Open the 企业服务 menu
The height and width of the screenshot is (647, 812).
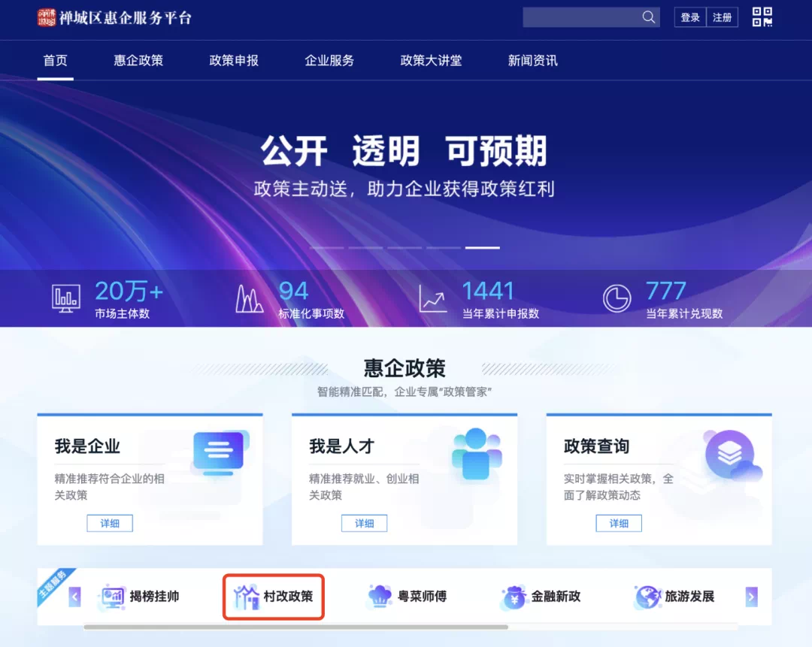[329, 61]
